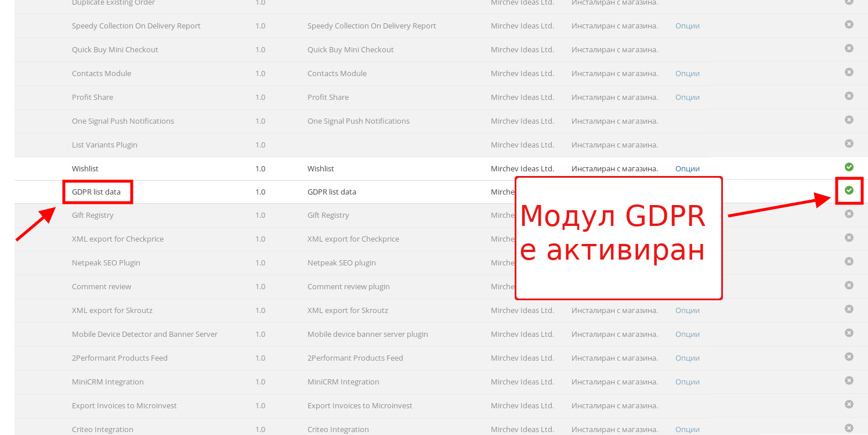Image resolution: width=868 pixels, height=435 pixels.
Task: Open Опции for the Wishlist plugin
Action: [687, 168]
